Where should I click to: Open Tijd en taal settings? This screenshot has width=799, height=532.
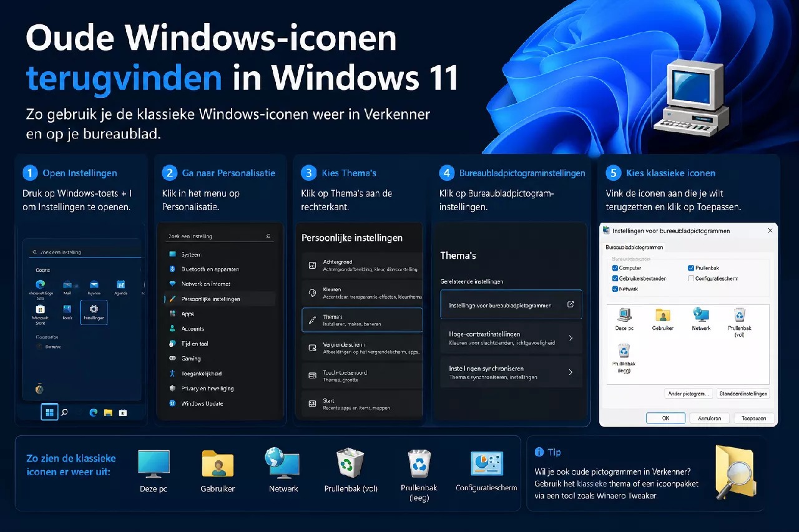click(220, 344)
